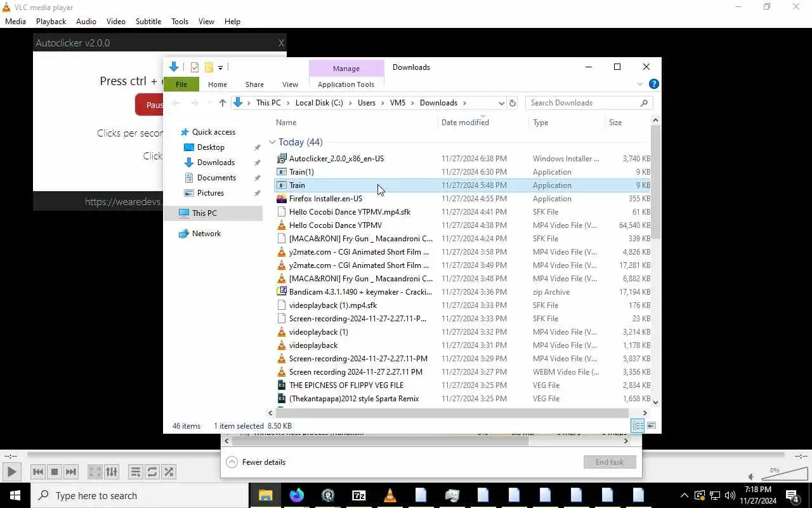This screenshot has height=508, width=812.
Task: Click the VLC play button
Action: [11, 472]
